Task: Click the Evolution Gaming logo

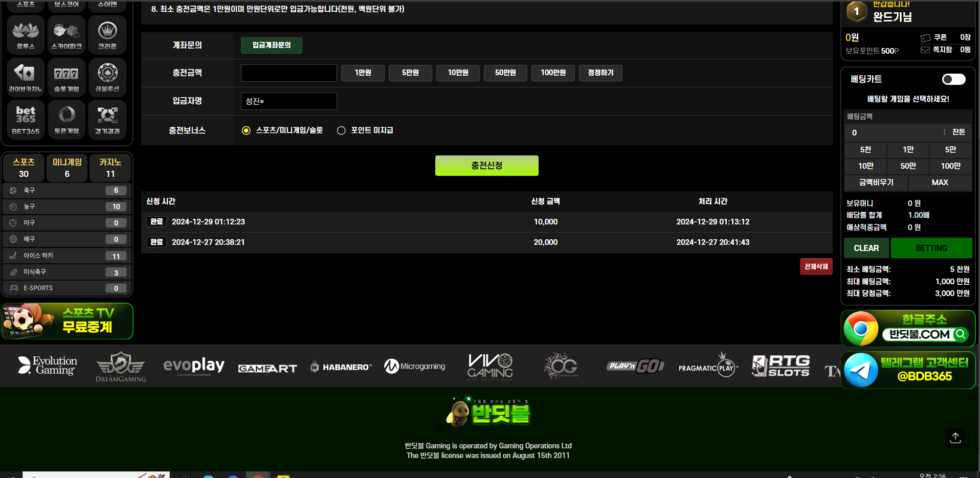Action: 48,366
